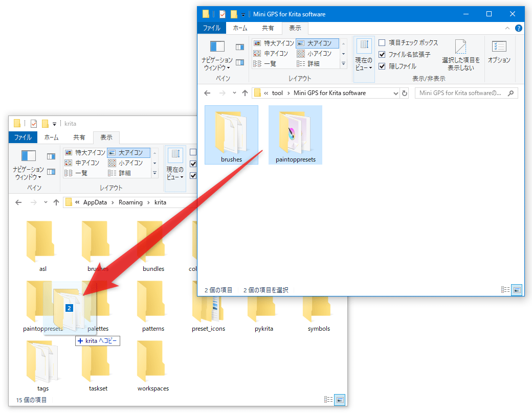Select 一覧 layout in krita window
Image resolution: width=532 pixels, height=414 pixels.
click(x=76, y=173)
